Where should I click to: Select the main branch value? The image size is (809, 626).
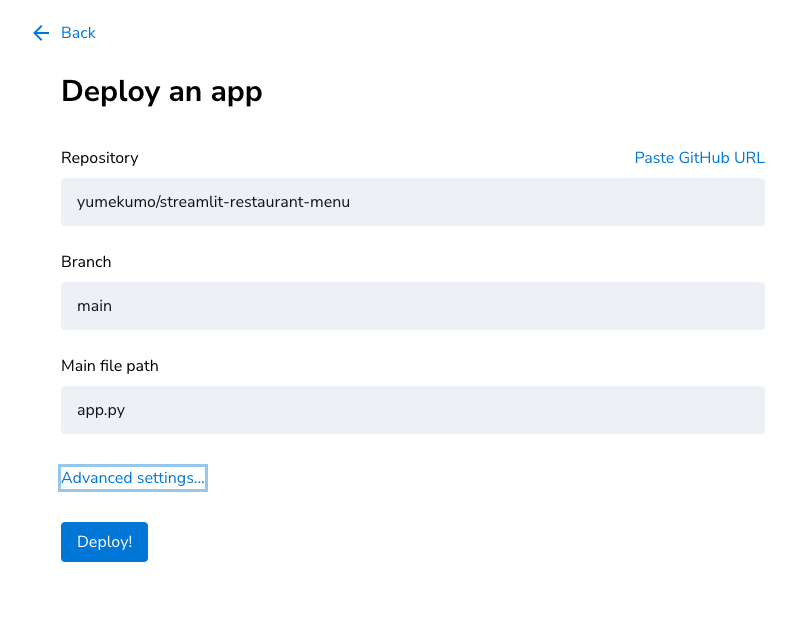click(x=94, y=306)
